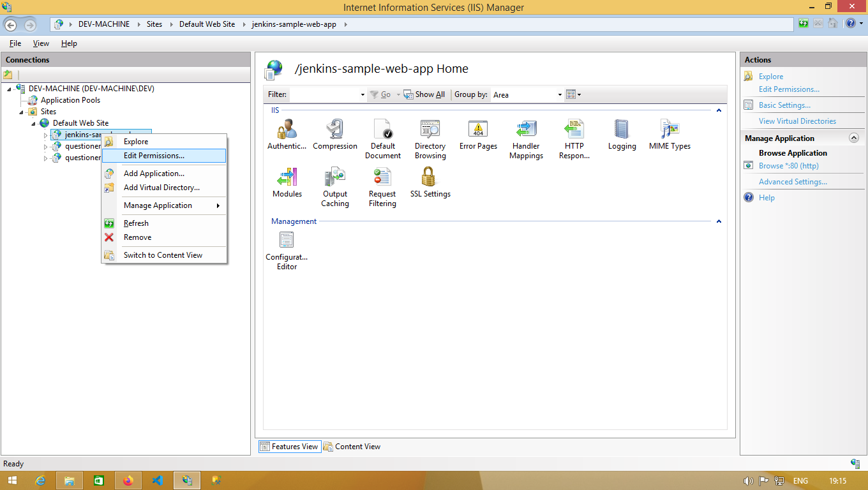Open the Request Filtering feature
Image resolution: width=868 pixels, height=490 pixels.
pyautogui.click(x=382, y=187)
